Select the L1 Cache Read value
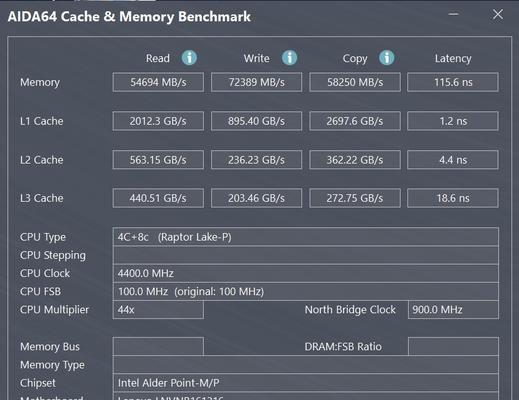Image resolution: width=519 pixels, height=400 pixels. tap(158, 121)
